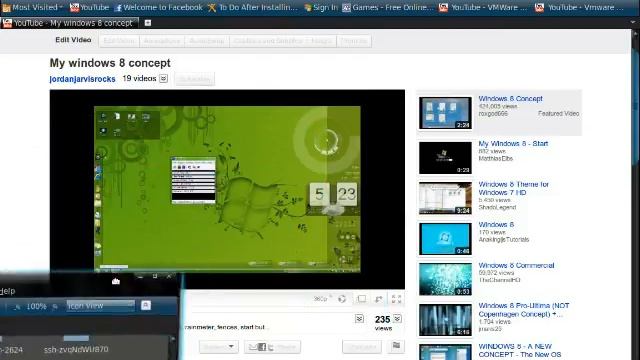Screen dimensions: 640x360
Task: Click the Twitter share icon
Action: (x=271, y=347)
